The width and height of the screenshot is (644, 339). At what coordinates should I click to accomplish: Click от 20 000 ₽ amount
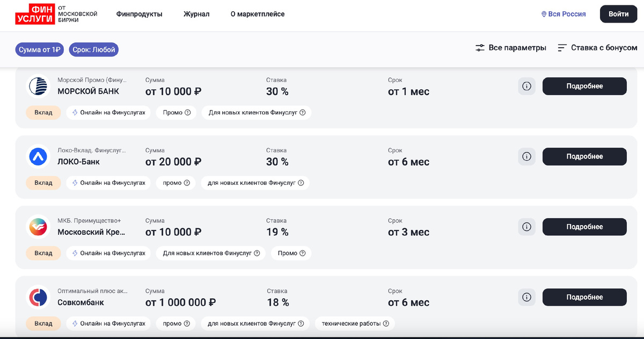coord(173,162)
